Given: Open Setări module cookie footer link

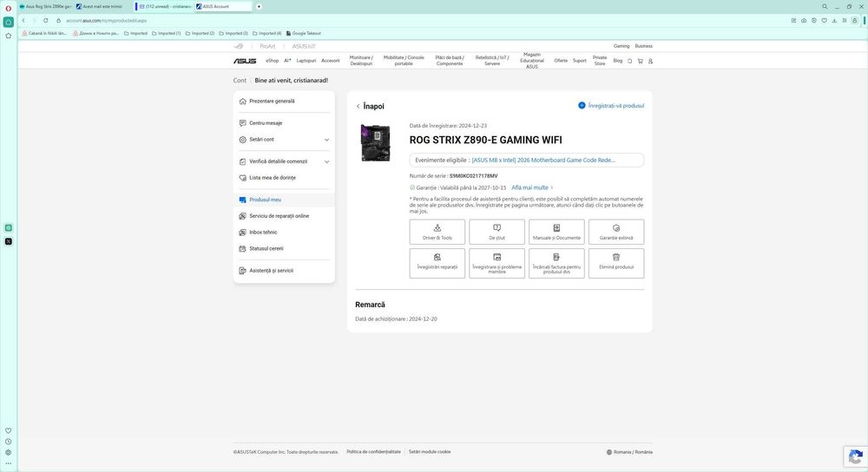Looking at the screenshot, I should 430,452.
